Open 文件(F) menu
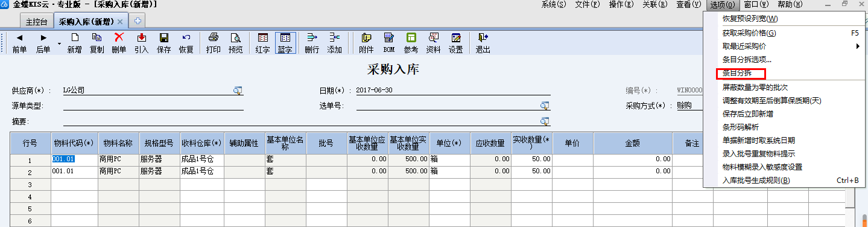Image resolution: width=868 pixels, height=227 pixels. [588, 5]
